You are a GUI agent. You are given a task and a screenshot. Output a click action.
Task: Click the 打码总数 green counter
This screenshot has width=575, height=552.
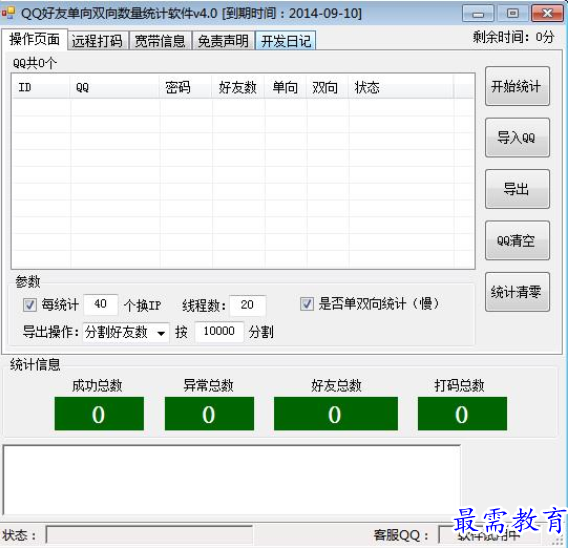pos(462,414)
